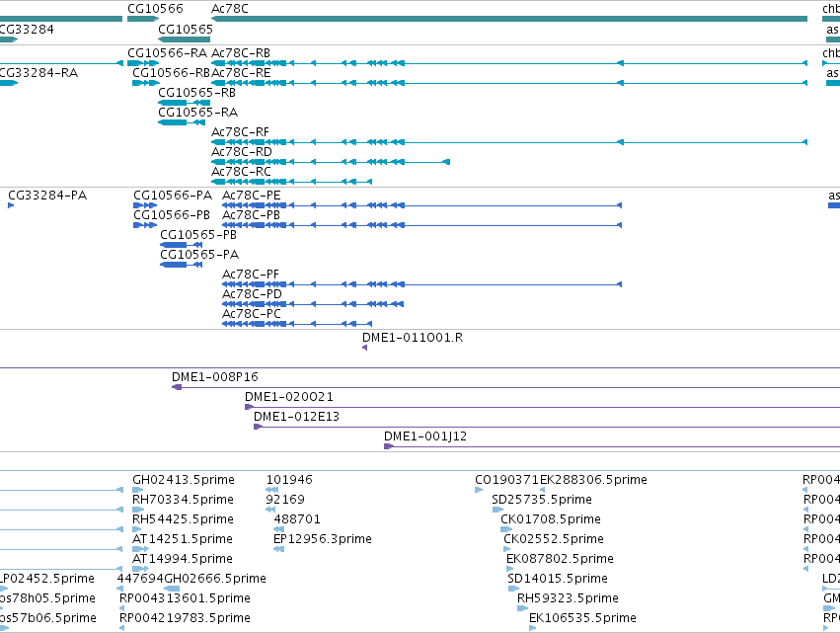Click the 92169 feature
The width and height of the screenshot is (840, 633).
(270, 510)
